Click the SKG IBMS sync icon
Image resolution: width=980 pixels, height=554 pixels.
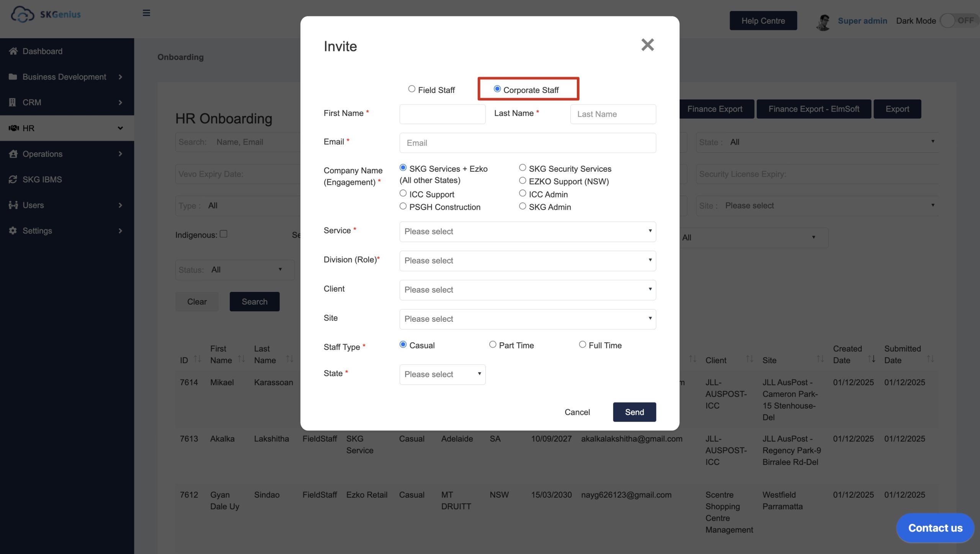13,179
